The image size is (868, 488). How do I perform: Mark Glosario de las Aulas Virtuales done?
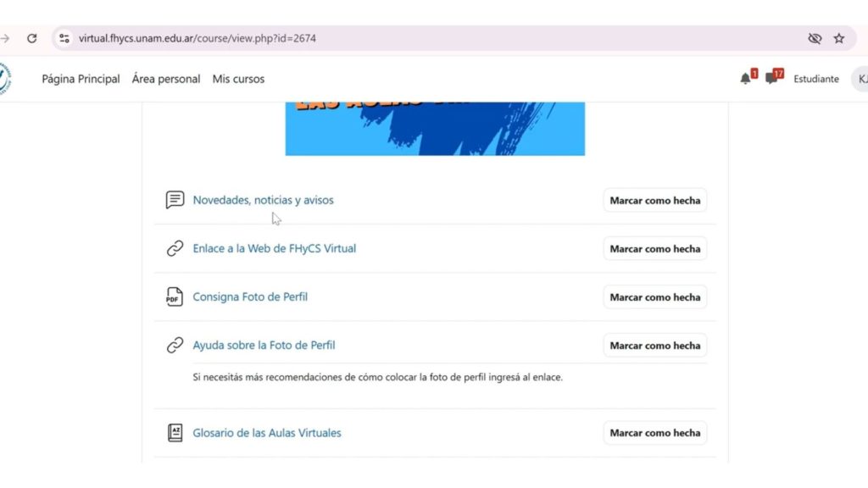coord(655,433)
